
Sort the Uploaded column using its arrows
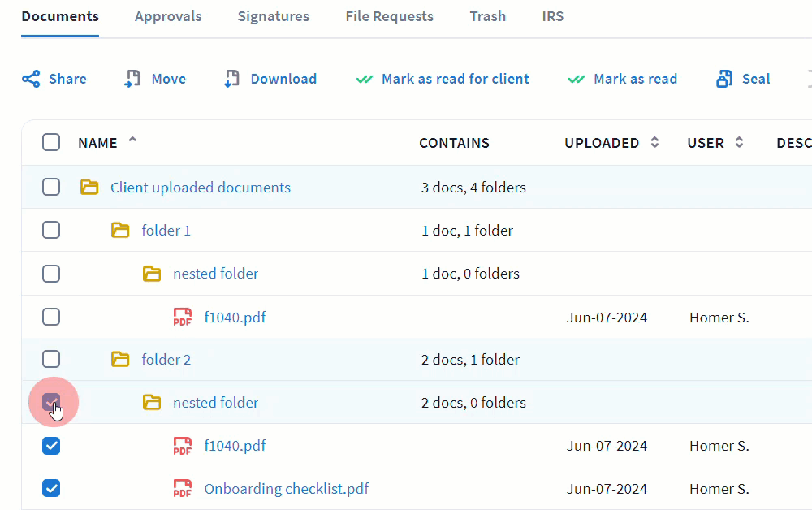(x=655, y=143)
